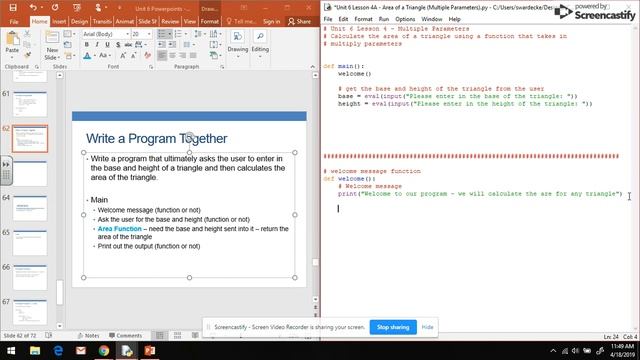Click the Format Painter brush
Viewport: 640px width, 360px height.
pos(27,55)
